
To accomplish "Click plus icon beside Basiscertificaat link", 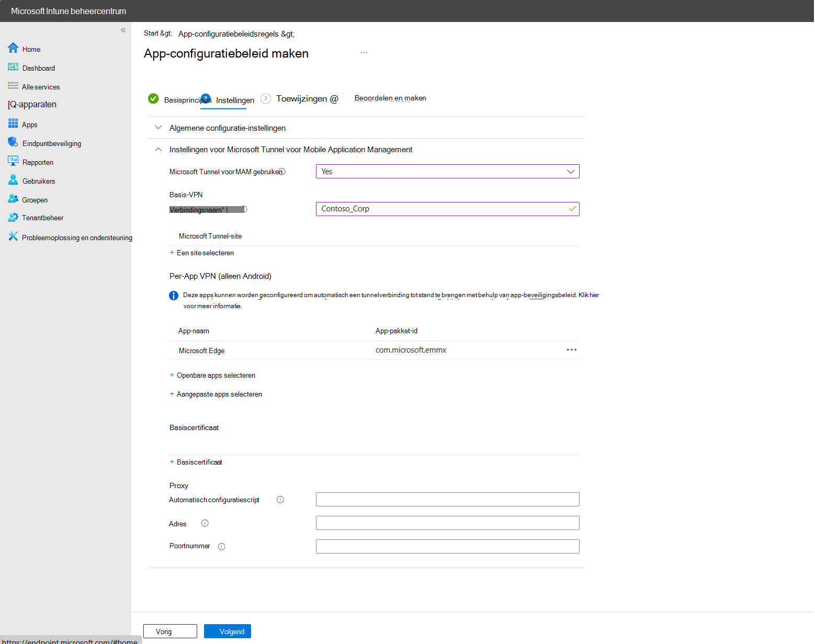I will coord(172,462).
